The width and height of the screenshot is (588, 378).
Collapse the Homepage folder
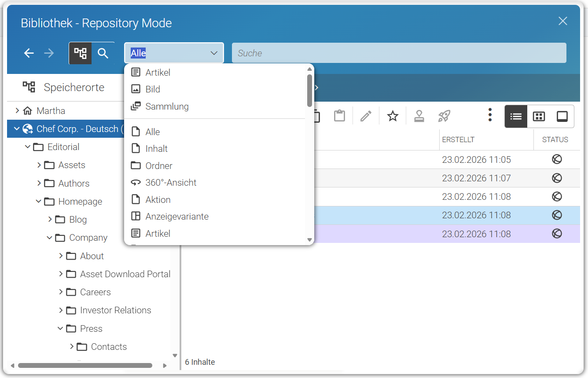(x=39, y=202)
